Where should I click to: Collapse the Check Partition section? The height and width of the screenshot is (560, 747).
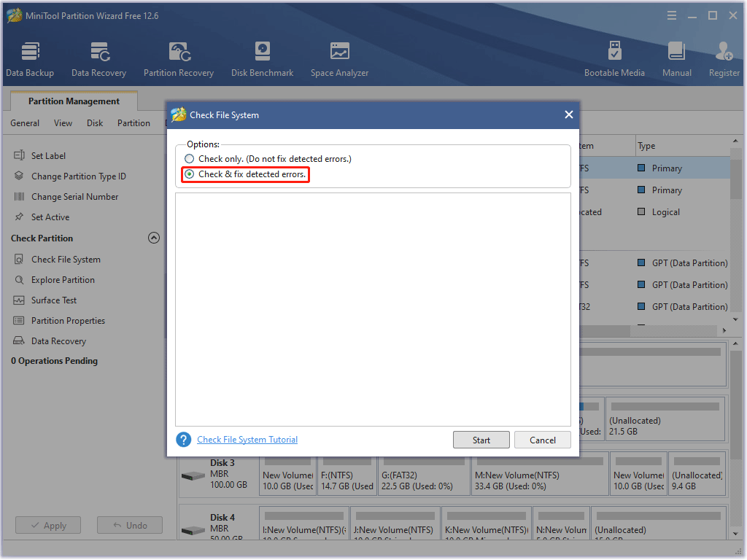coord(154,238)
